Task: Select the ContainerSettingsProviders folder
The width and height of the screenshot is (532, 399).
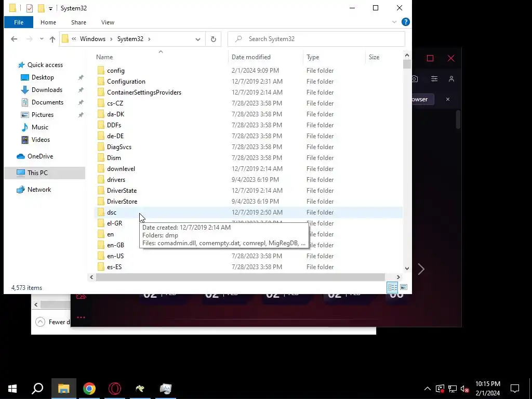Action: [144, 92]
